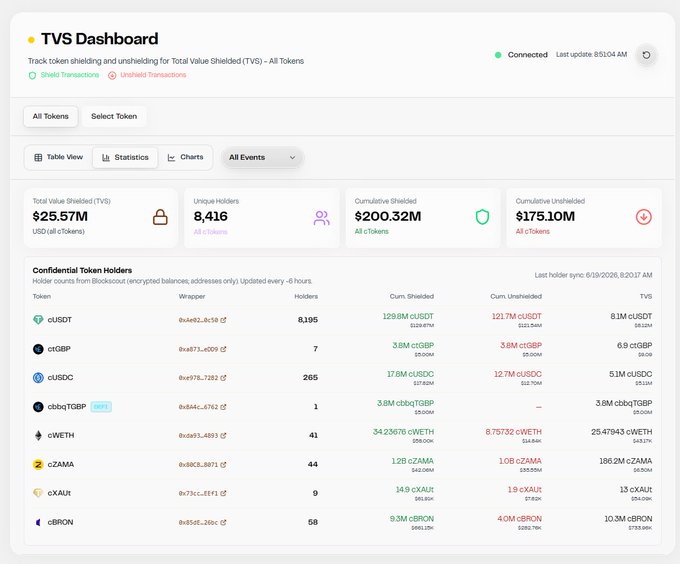Click the 34.23676 cWETH shielded amount
The width and height of the screenshot is (680, 564).
coord(403,432)
